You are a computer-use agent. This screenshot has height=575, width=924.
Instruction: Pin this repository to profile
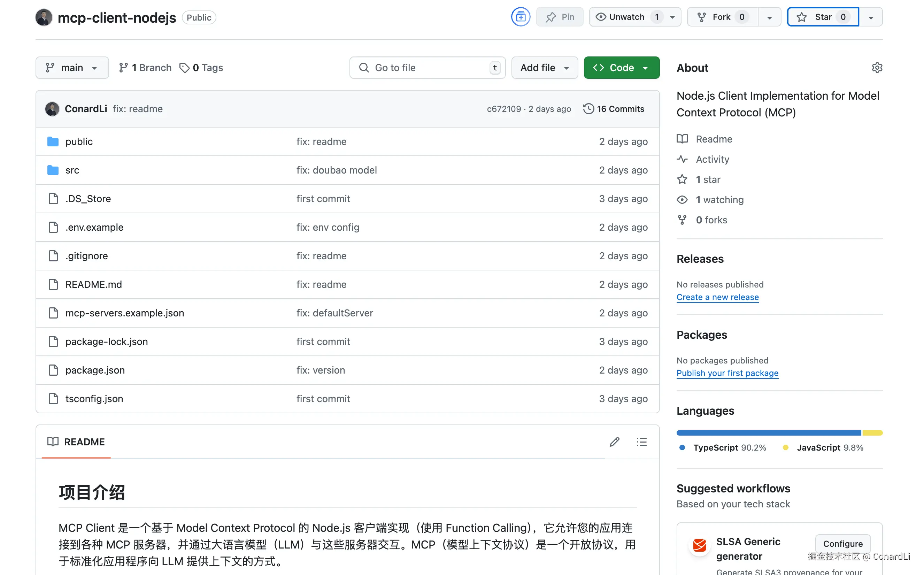560,17
